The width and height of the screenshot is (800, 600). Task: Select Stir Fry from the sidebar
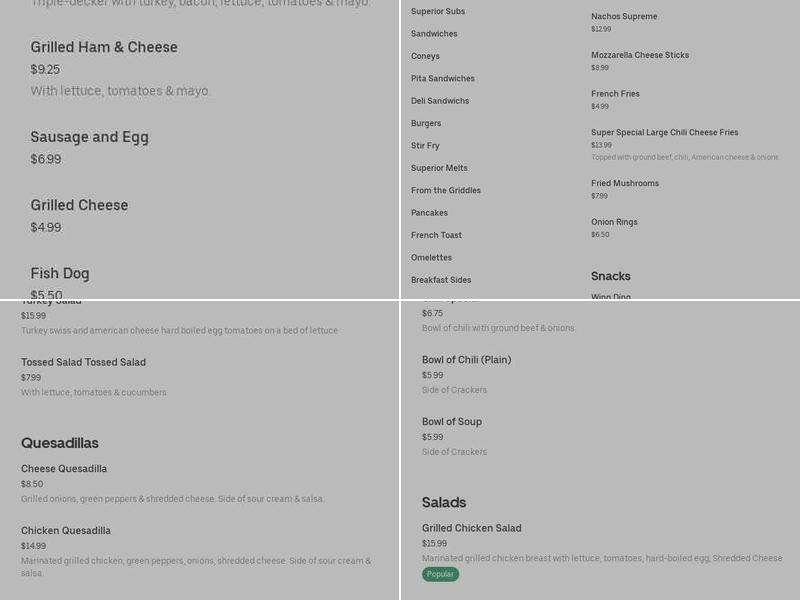pyautogui.click(x=424, y=145)
